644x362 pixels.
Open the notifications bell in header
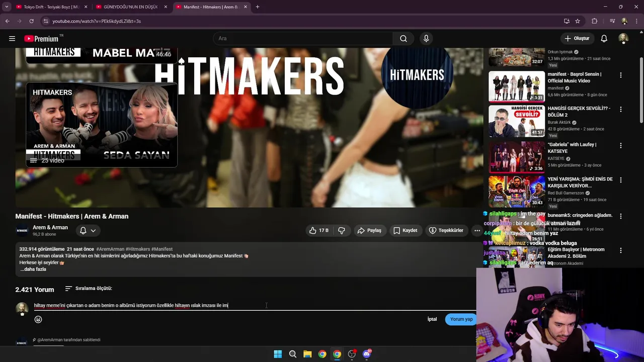[604, 38]
